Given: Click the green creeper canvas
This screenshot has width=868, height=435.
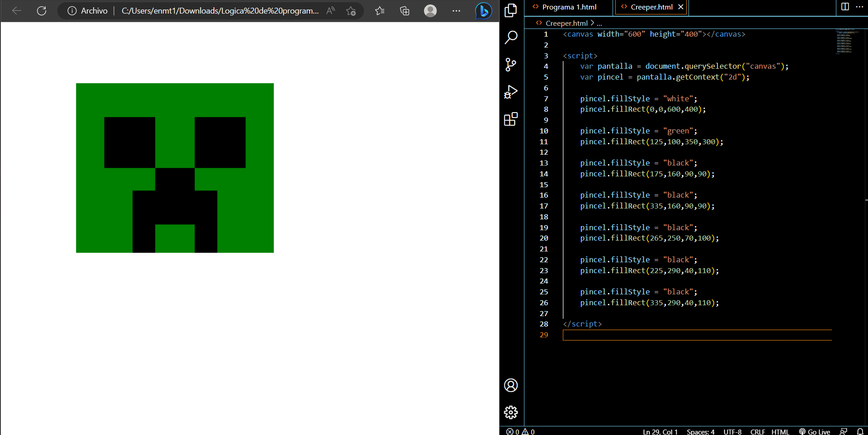Looking at the screenshot, I should [x=175, y=168].
